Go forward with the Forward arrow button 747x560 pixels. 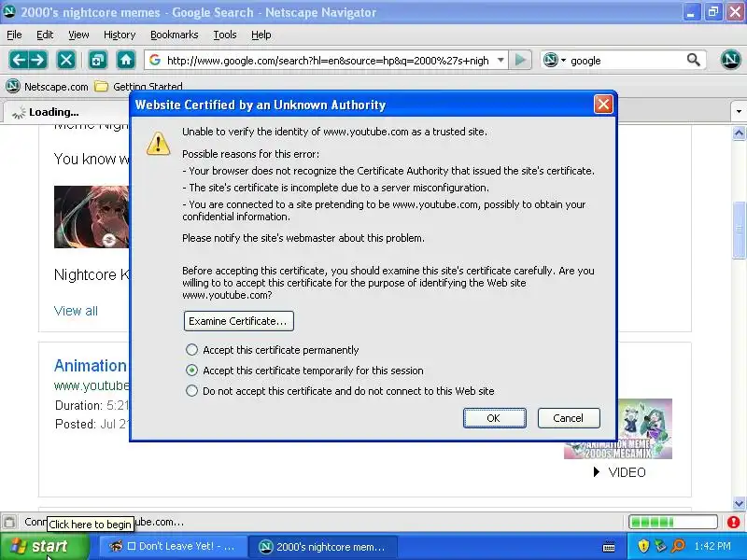(38, 60)
